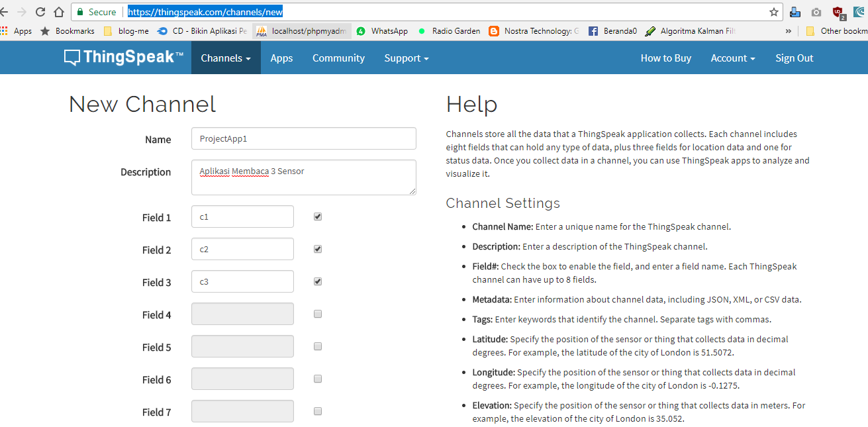Uncheck the Field 2 checkbox
This screenshot has height=427, width=868.
[x=318, y=249]
